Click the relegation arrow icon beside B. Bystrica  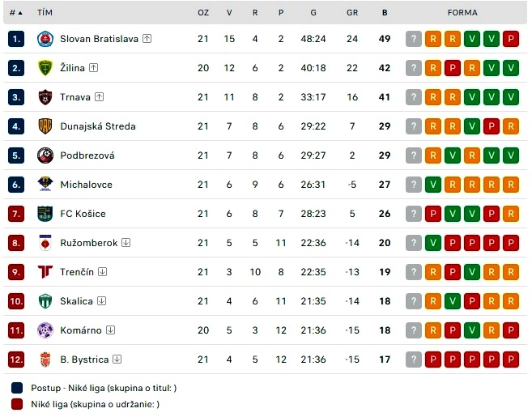click(x=117, y=360)
